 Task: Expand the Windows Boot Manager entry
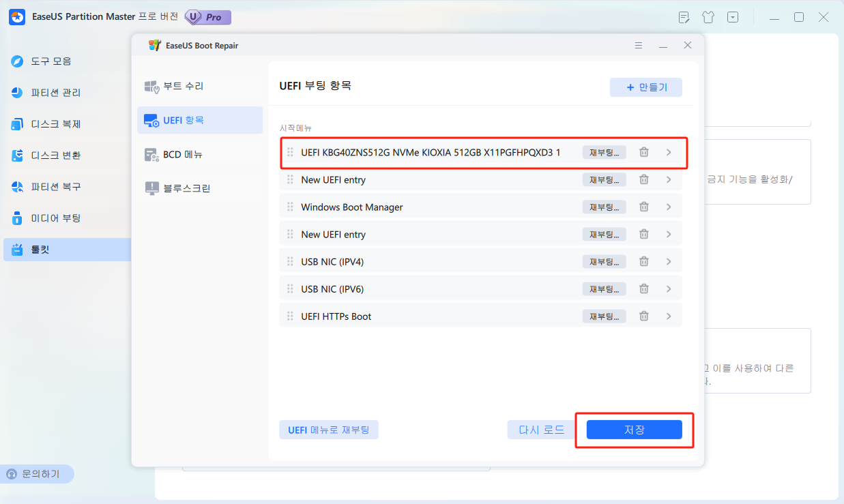pos(669,207)
